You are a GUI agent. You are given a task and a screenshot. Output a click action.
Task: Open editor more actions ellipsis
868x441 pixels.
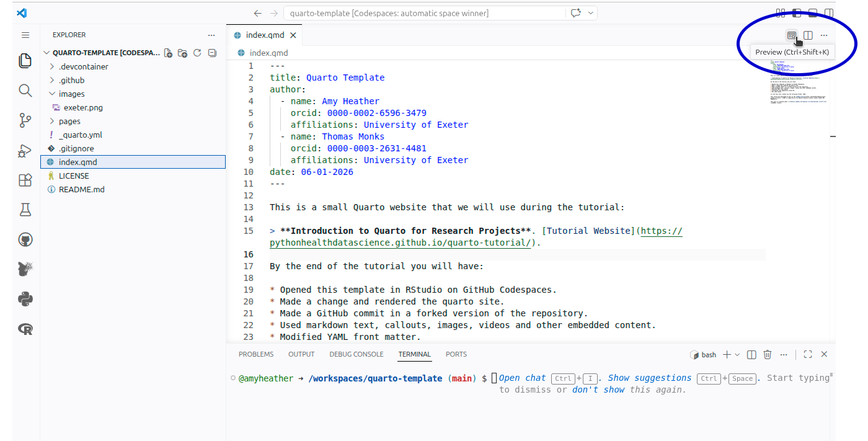click(x=824, y=35)
